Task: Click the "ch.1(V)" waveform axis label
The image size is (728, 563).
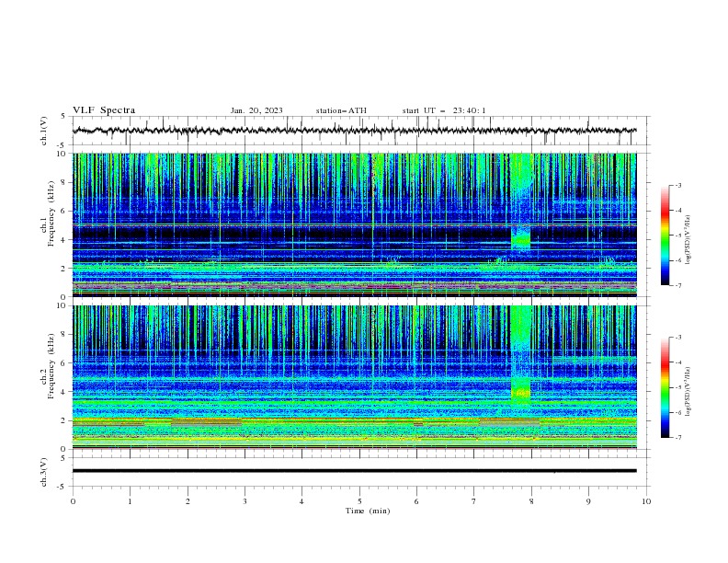Action: pos(44,131)
